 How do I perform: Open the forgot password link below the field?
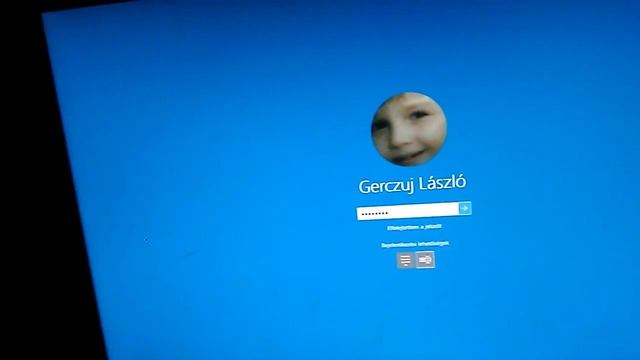point(414,227)
